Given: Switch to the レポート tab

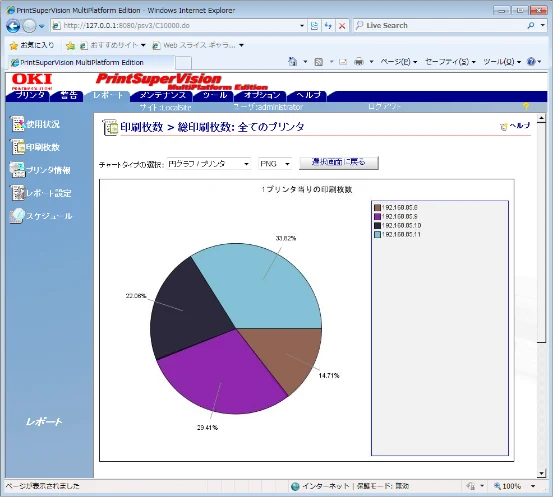Looking at the screenshot, I should pyautogui.click(x=108, y=95).
